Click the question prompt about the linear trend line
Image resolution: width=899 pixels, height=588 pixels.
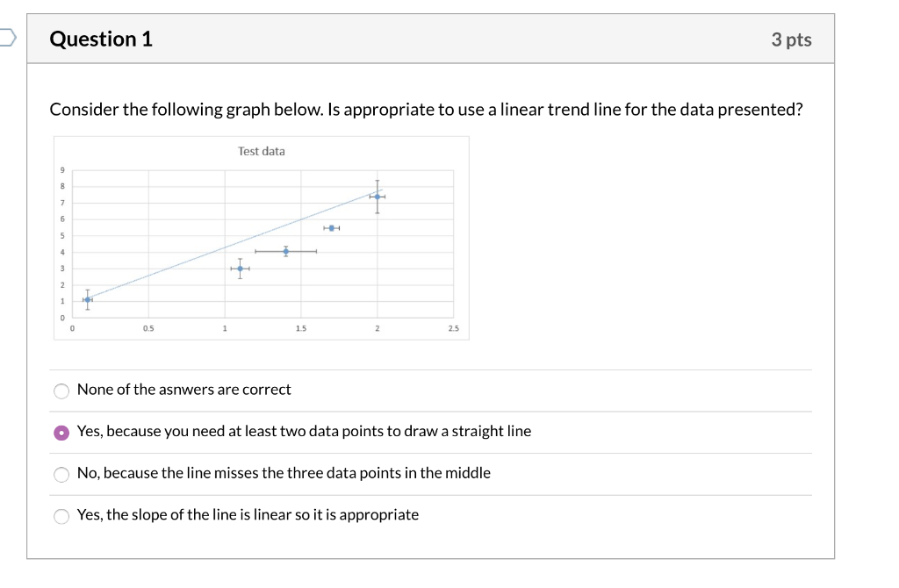coord(426,110)
